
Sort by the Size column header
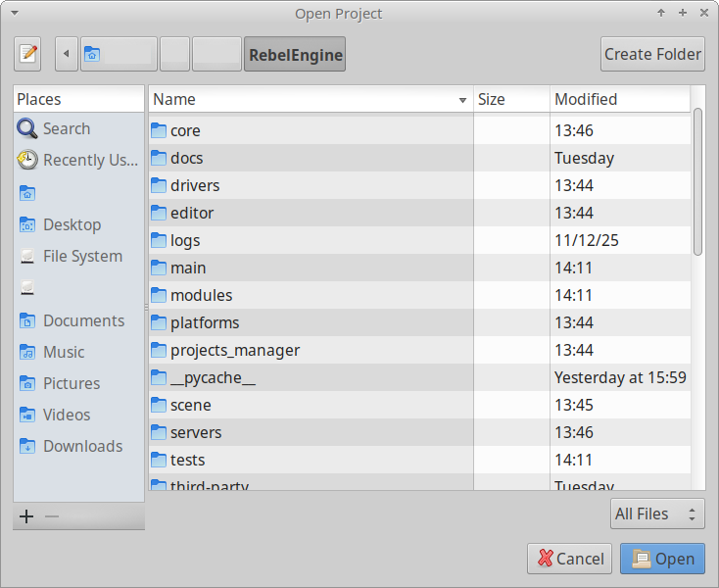511,99
